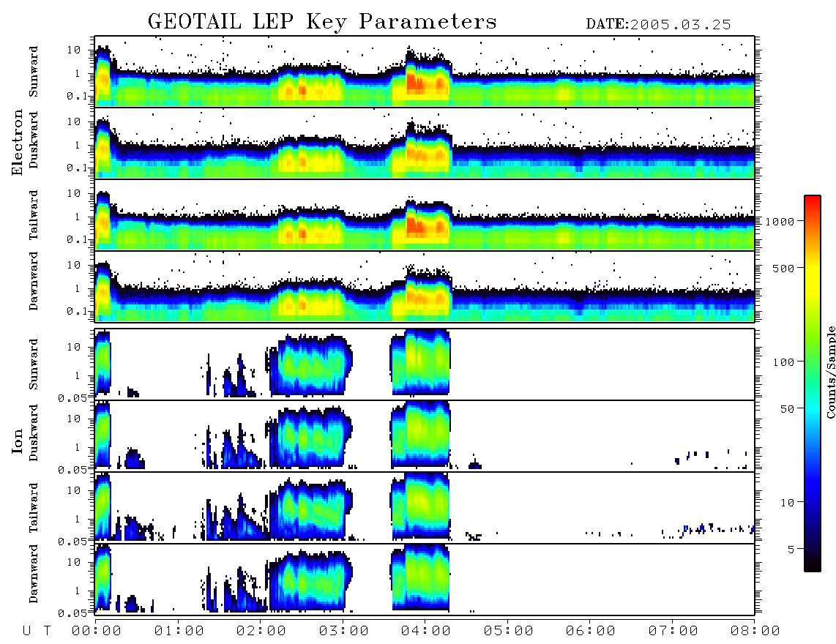Viewport: 836px width, 644px height.
Task: Click the Ion Tailward panel label
Action: [34, 508]
